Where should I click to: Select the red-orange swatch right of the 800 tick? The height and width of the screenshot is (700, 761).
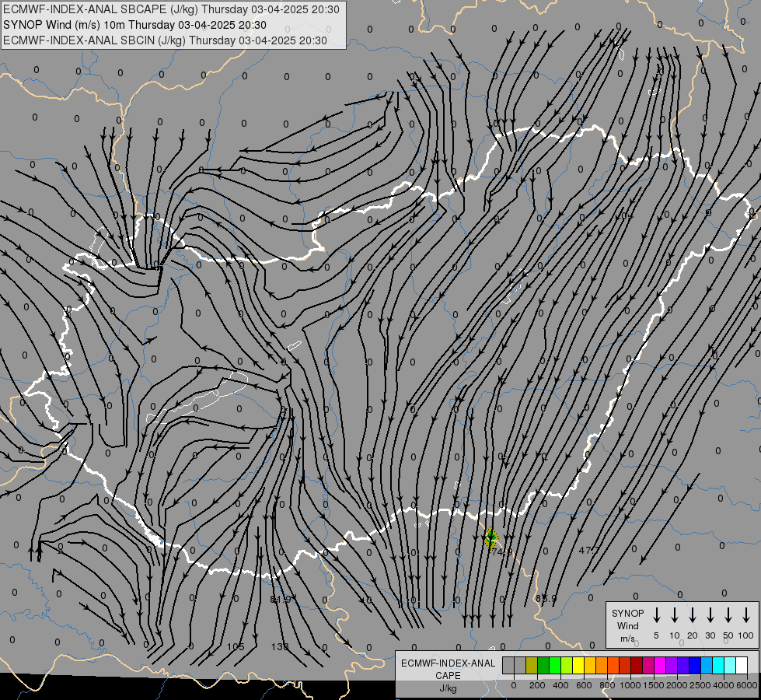tap(613, 665)
